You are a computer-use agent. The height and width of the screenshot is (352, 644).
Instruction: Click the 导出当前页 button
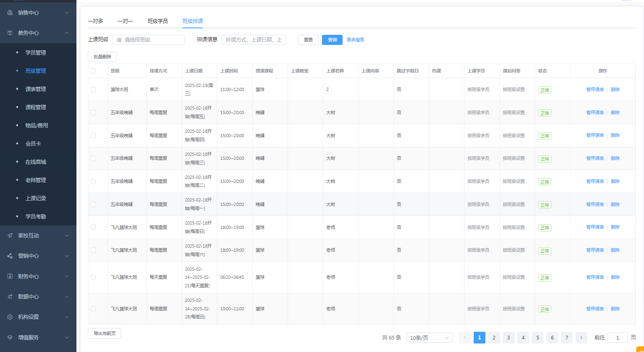pyautogui.click(x=104, y=333)
